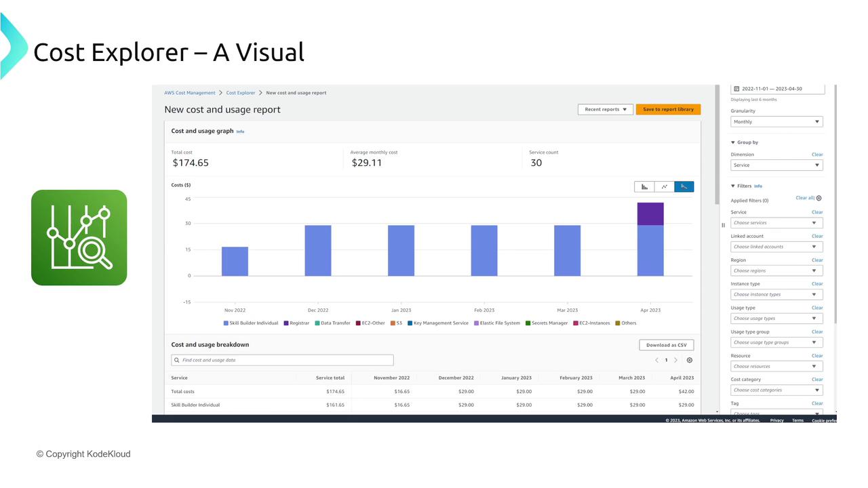Click the Service column header

(180, 378)
